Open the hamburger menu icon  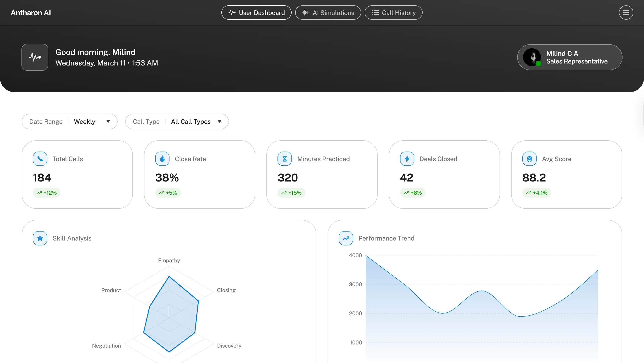pyautogui.click(x=626, y=13)
